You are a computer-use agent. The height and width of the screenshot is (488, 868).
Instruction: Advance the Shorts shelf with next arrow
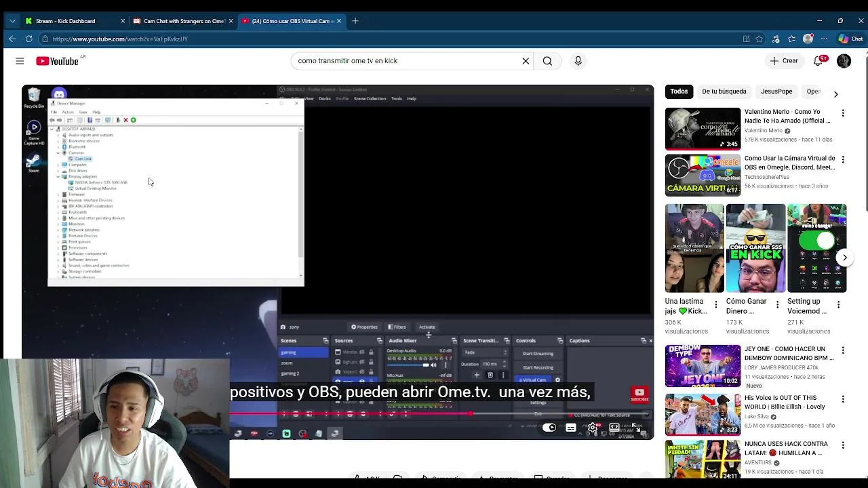(845, 258)
